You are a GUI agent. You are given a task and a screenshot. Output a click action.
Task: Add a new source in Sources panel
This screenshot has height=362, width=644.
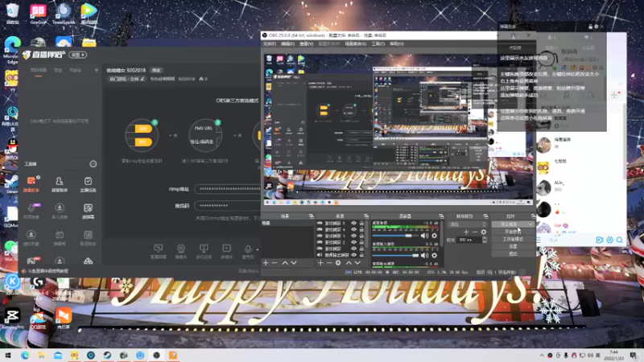320,263
